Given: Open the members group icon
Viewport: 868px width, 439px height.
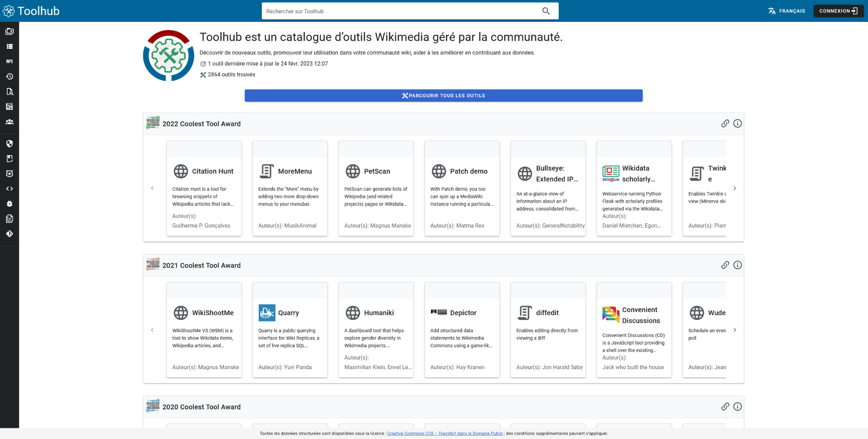Looking at the screenshot, I should [9, 122].
